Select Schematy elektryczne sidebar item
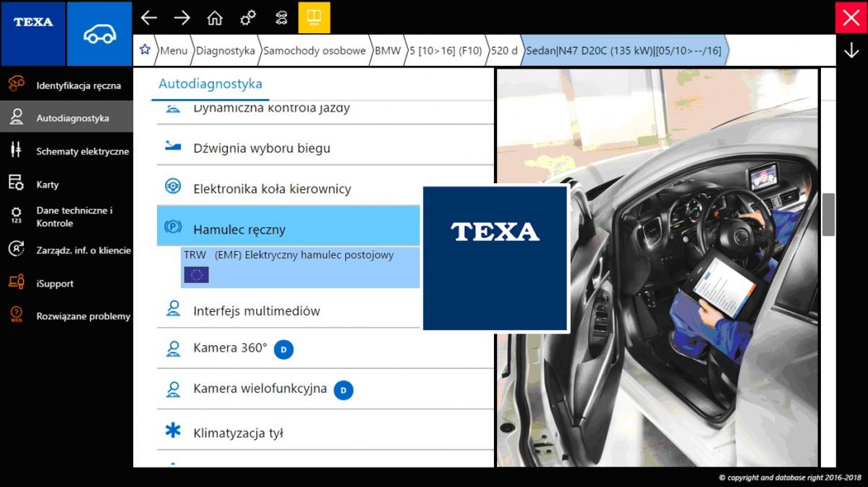Viewport: 868px width, 487px height. (82, 151)
